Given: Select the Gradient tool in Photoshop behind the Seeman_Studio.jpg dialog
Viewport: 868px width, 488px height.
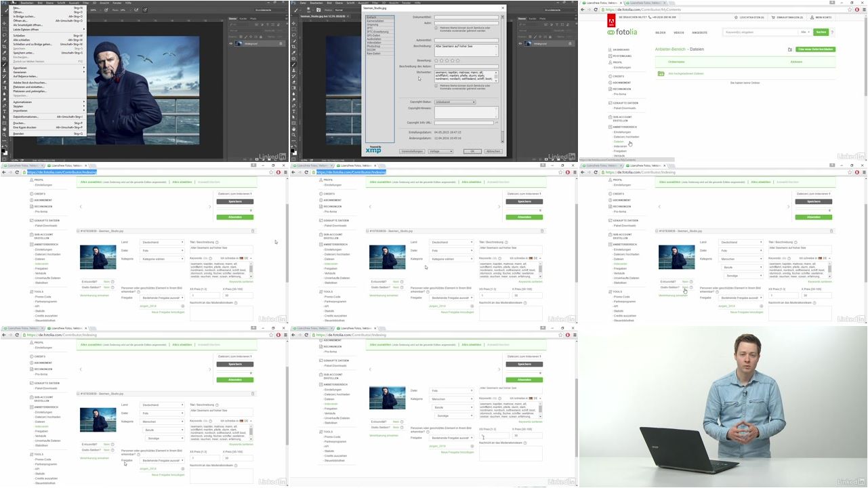Looking at the screenshot, I should (x=293, y=87).
